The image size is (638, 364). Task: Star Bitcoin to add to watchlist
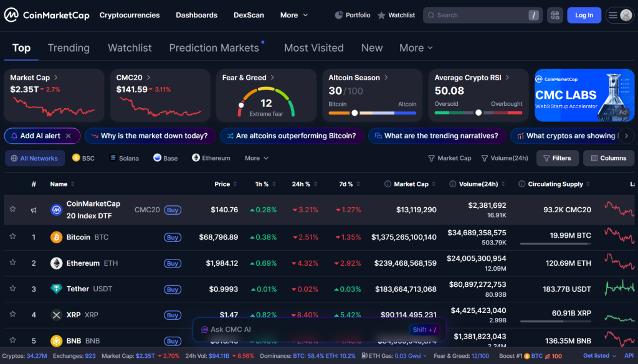pyautogui.click(x=12, y=237)
